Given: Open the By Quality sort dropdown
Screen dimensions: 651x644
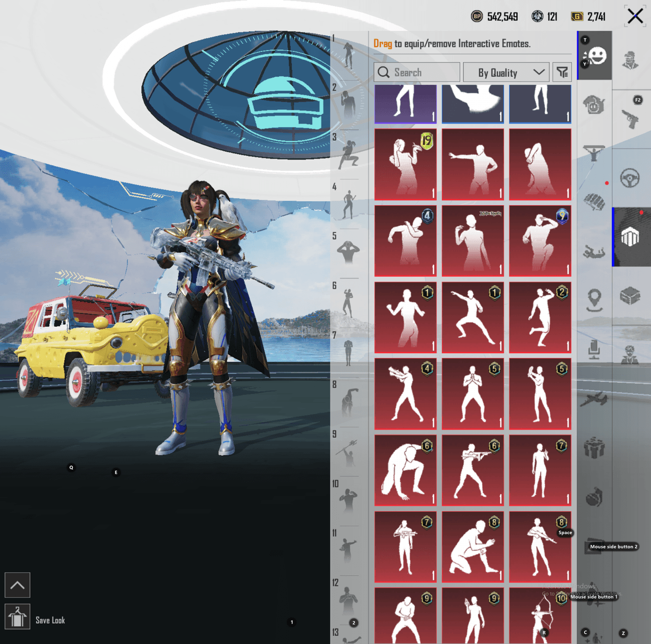Looking at the screenshot, I should [x=506, y=72].
